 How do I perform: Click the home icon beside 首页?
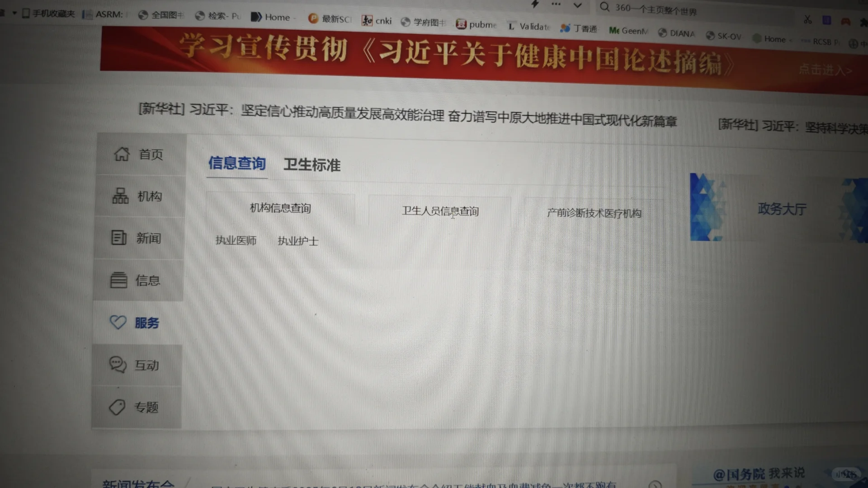tap(122, 154)
